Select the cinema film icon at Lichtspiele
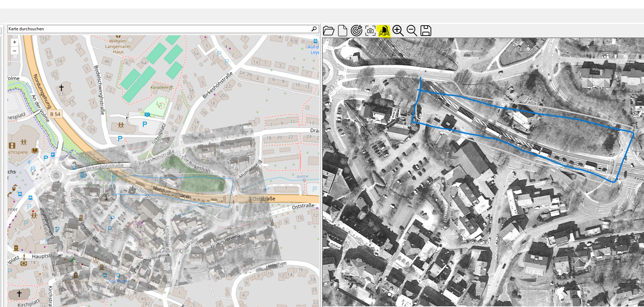This screenshot has width=644, height=307. 12,145
